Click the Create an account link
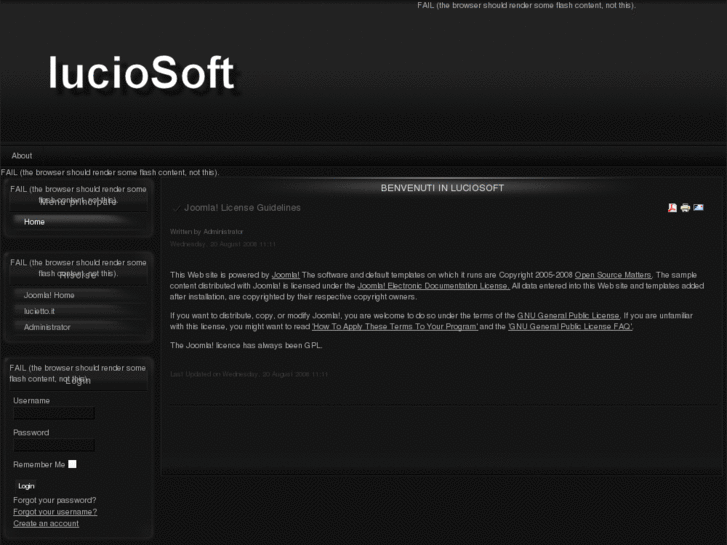Screen dimensions: 727x545 tap(46, 523)
